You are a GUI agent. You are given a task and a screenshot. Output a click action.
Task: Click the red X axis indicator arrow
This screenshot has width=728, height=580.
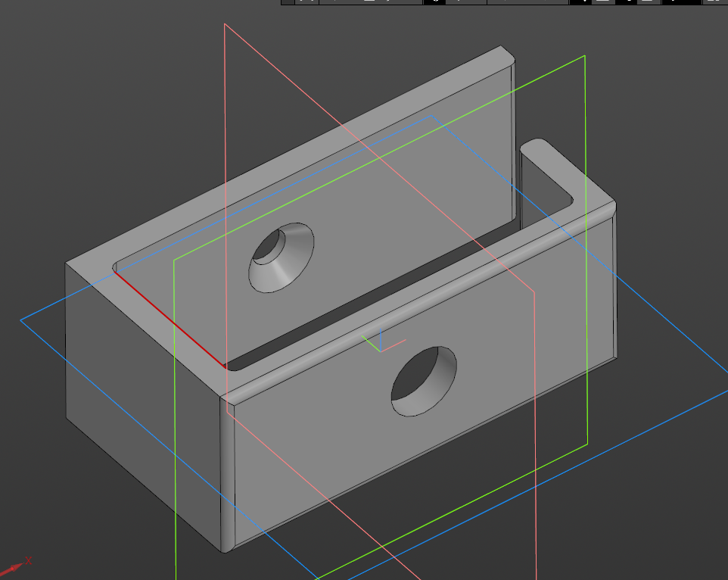pyautogui.click(x=11, y=569)
